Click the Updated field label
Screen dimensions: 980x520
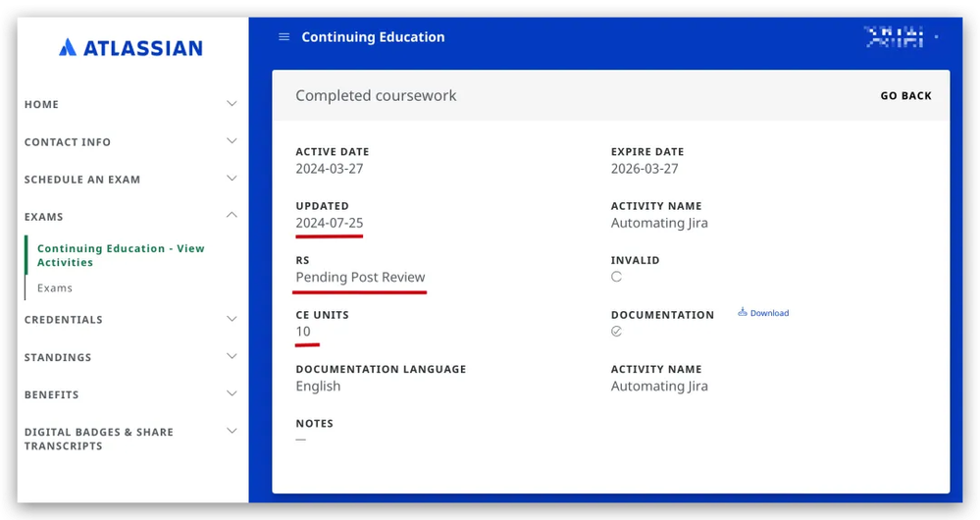pyautogui.click(x=323, y=206)
